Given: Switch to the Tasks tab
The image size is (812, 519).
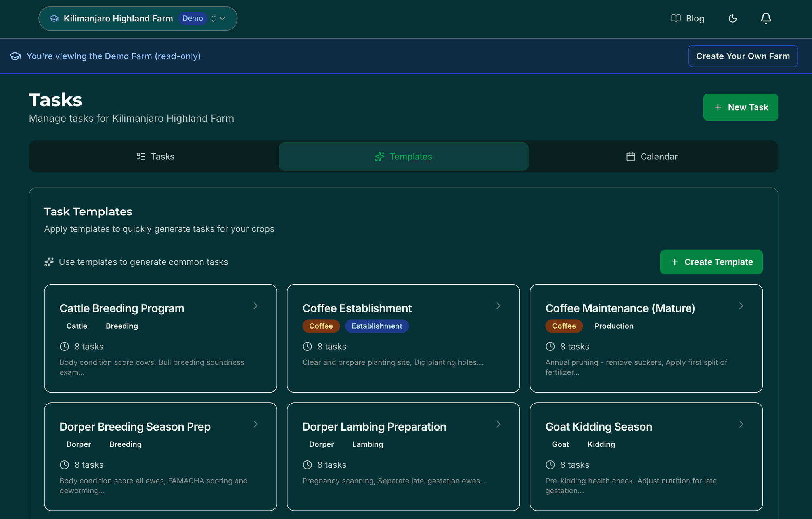Looking at the screenshot, I should pos(155,157).
